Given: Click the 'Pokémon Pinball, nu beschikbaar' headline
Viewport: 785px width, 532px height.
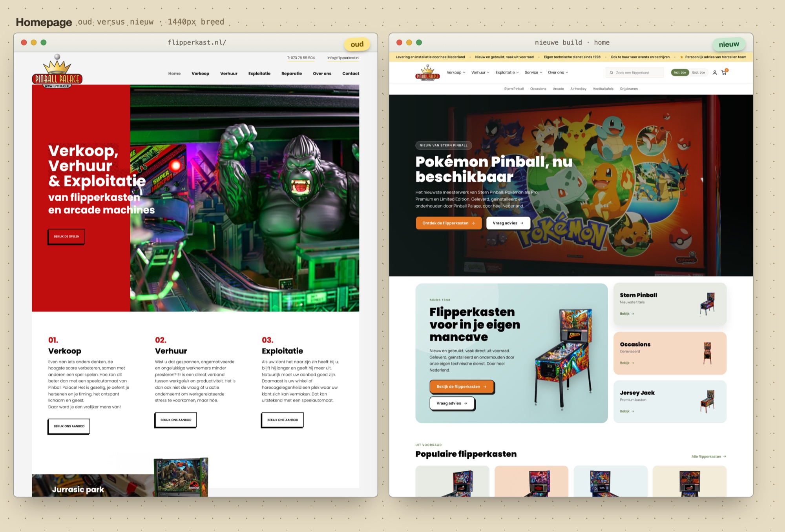Looking at the screenshot, I should (494, 169).
